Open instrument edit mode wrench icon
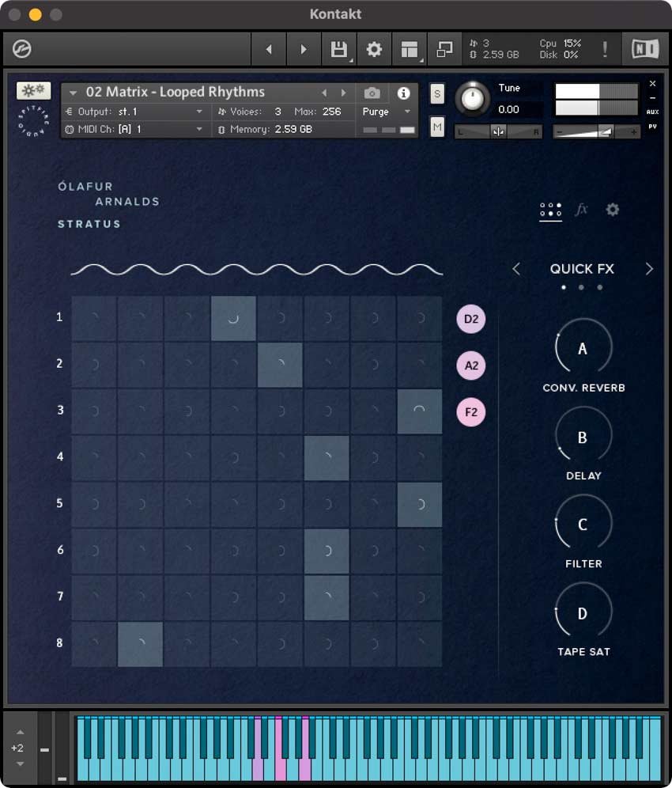This screenshot has width=672, height=788. click(33, 90)
